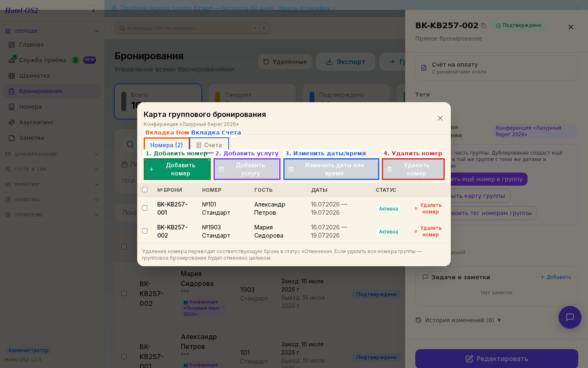Viewport: 588px width, 368px height.
Task: Click trash icon for room №101
Action: tap(416, 209)
